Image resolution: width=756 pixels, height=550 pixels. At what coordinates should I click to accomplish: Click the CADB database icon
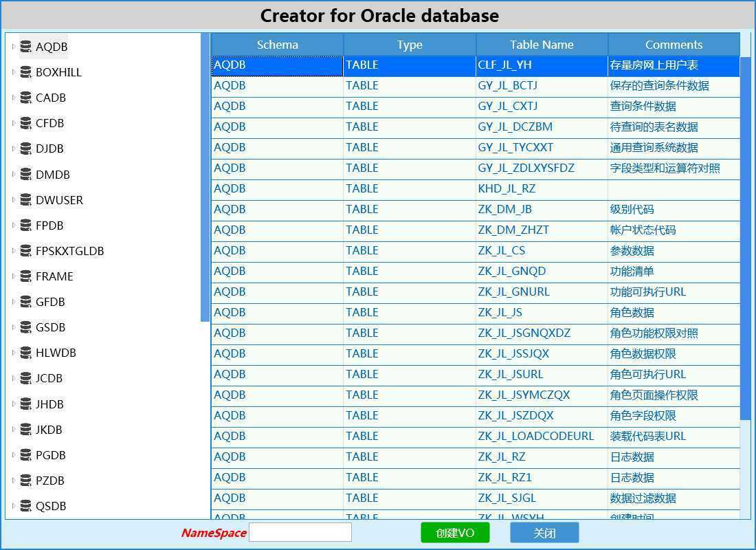[25, 98]
